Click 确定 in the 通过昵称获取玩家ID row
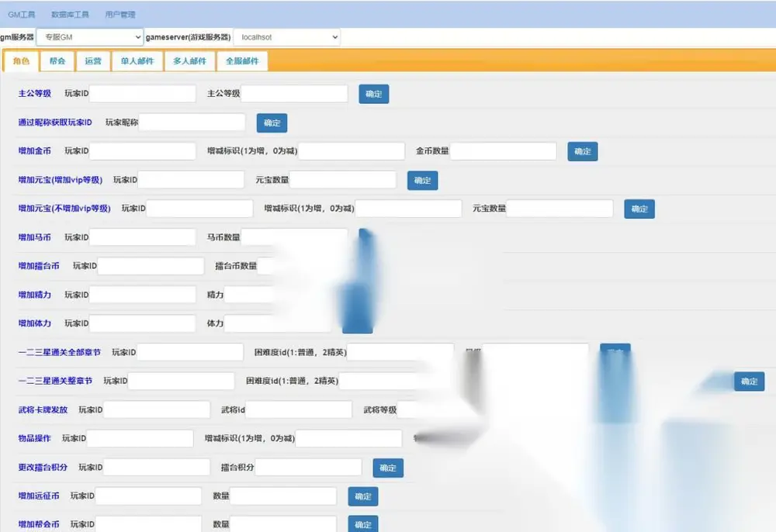The image size is (776, 532). pyautogui.click(x=272, y=123)
